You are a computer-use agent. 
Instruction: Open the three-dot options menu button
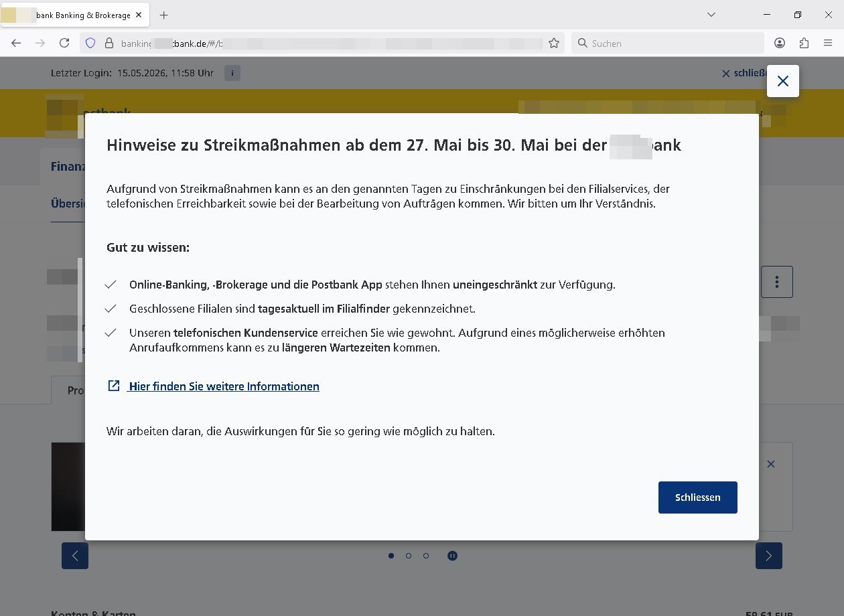point(777,282)
